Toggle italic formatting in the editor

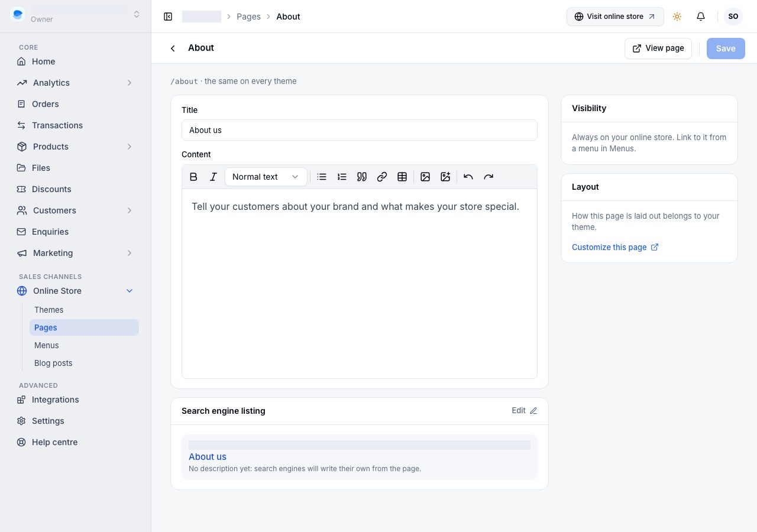[213, 177]
